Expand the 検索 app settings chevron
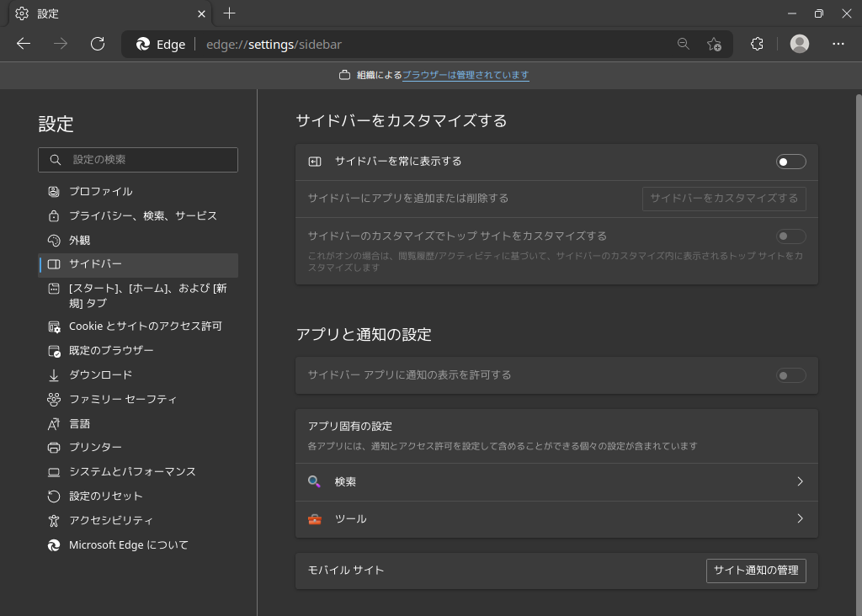 click(800, 481)
